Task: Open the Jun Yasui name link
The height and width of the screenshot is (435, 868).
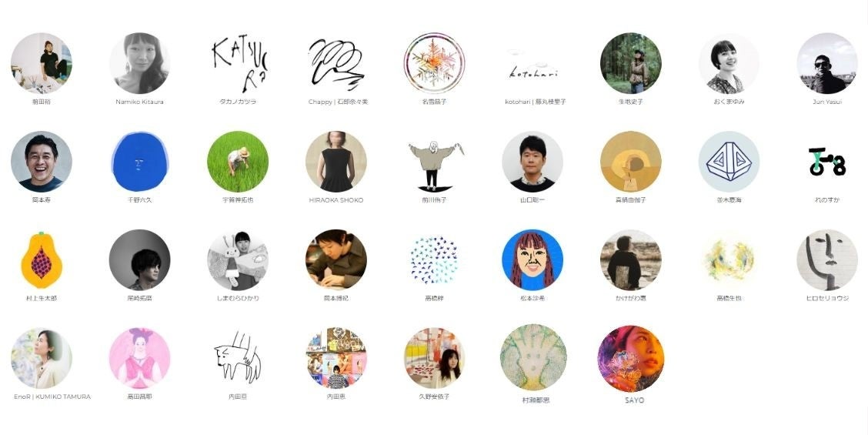Action: 827,102
